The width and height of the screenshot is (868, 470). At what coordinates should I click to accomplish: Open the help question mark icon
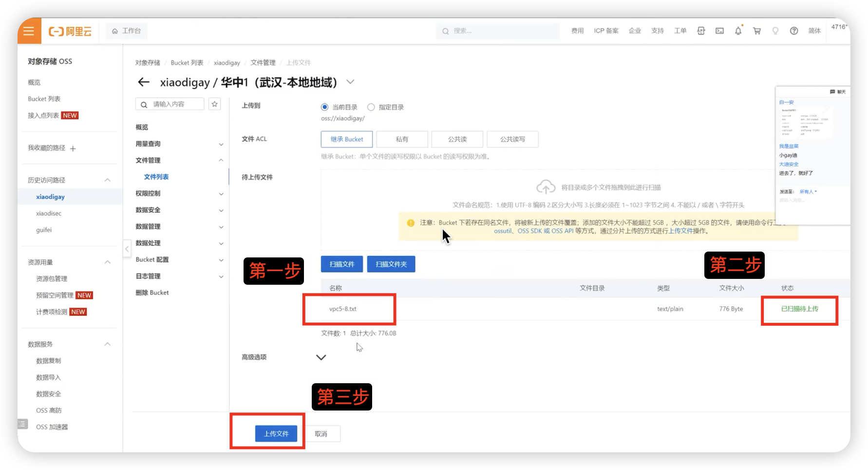point(794,31)
